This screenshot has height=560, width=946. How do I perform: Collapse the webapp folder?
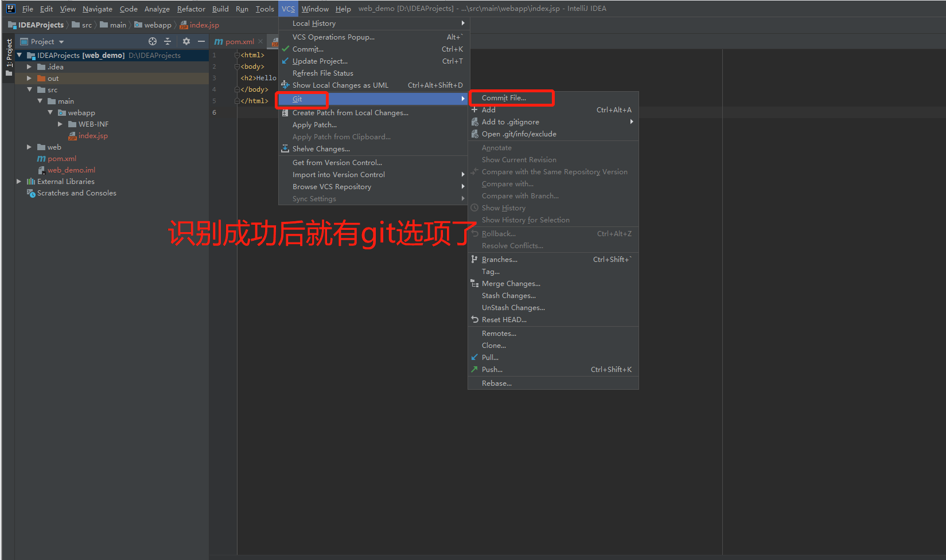tap(50, 112)
